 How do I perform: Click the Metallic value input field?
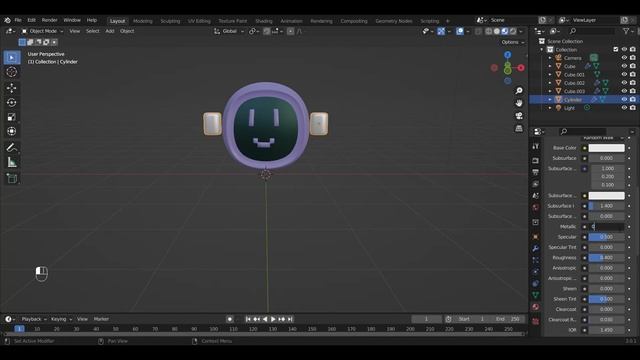pos(606,227)
